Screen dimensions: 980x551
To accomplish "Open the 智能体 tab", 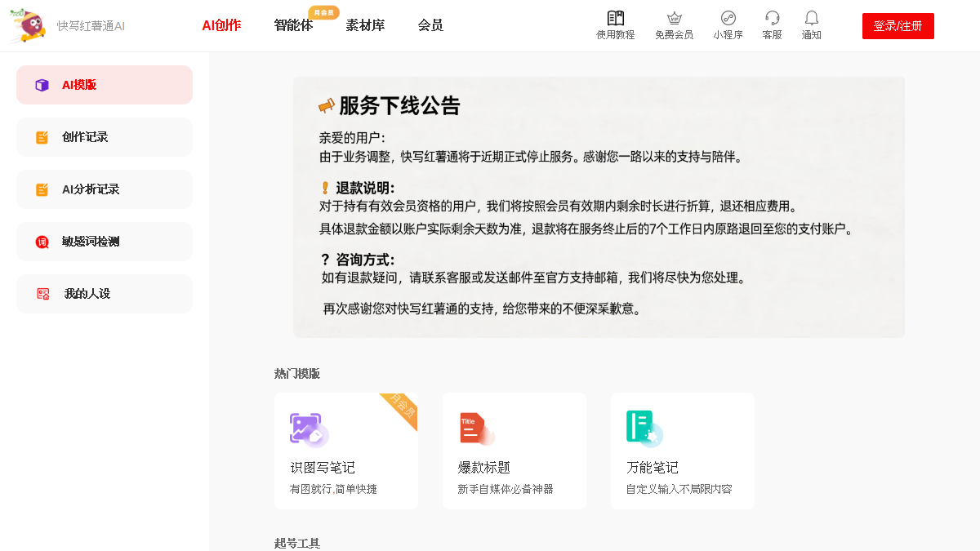I will point(293,25).
